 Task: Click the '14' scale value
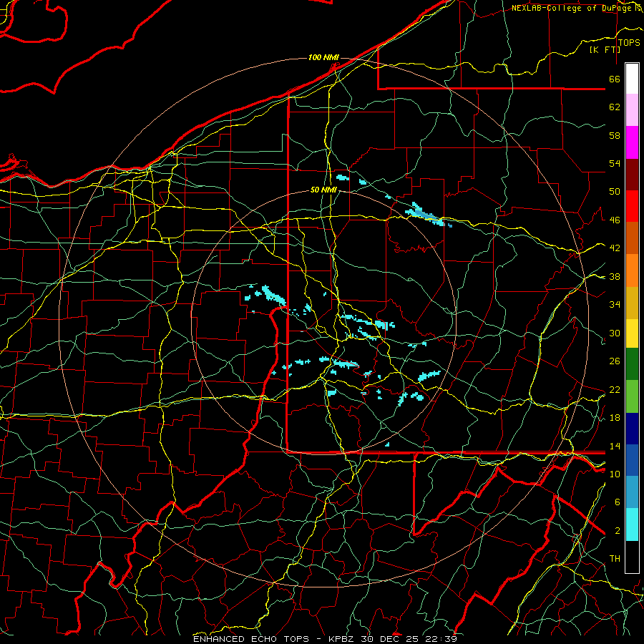coord(615,446)
